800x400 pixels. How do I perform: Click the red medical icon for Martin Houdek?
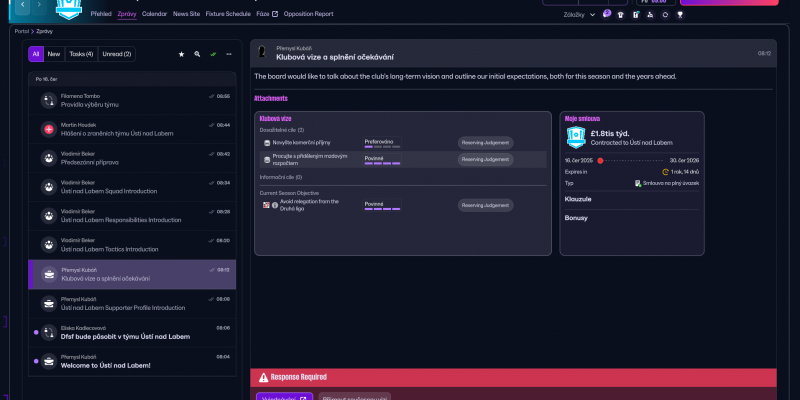(49, 129)
